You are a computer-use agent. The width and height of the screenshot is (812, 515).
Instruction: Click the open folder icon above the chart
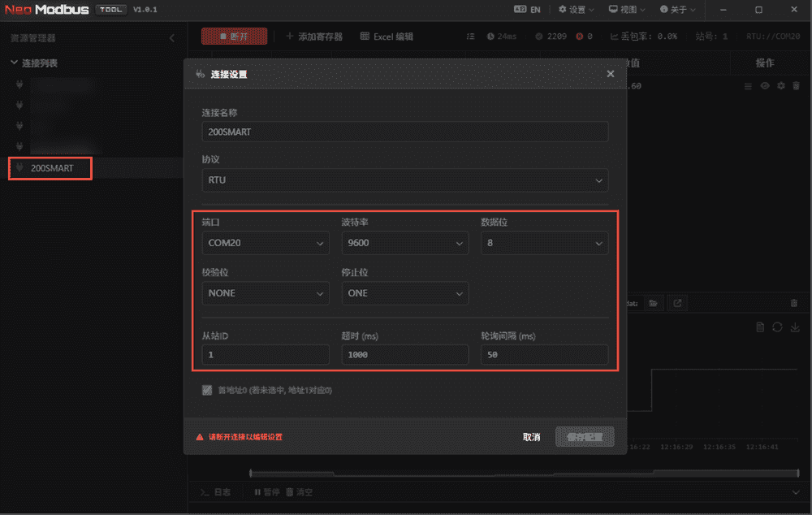(x=653, y=303)
